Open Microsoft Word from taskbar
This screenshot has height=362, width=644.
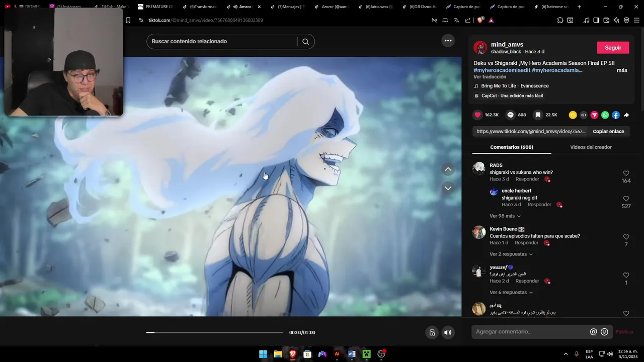352,354
